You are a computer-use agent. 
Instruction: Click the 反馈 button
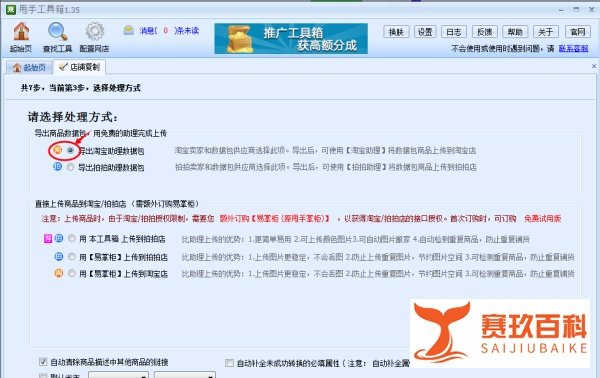point(484,32)
